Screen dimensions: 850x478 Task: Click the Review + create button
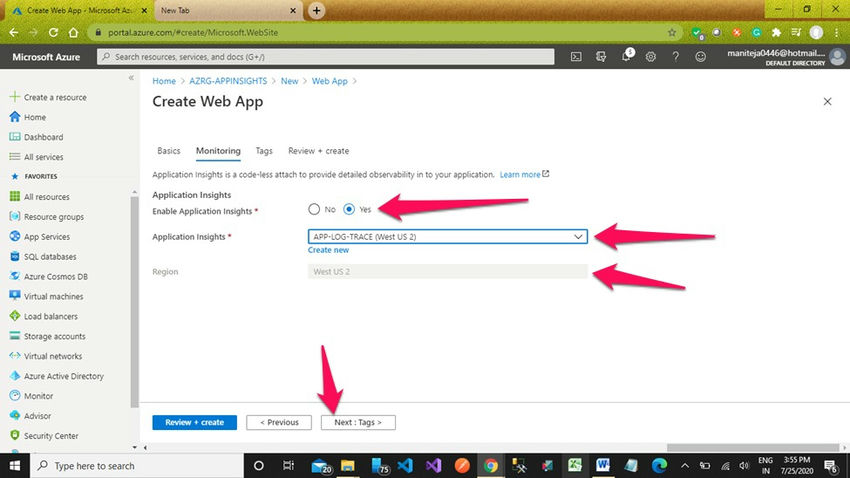point(195,422)
